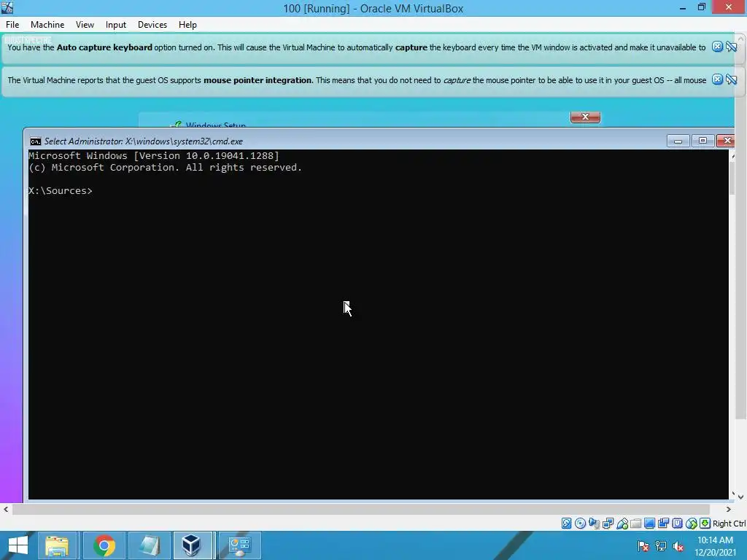Viewport: 747px width, 560px height.
Task: Click the cmd window vertical scrollbar thumb
Action: pos(732,179)
